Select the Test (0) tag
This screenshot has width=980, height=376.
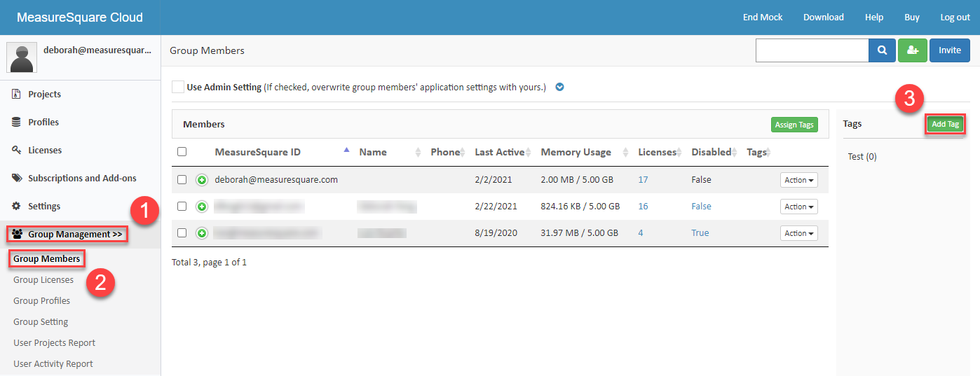(x=862, y=156)
